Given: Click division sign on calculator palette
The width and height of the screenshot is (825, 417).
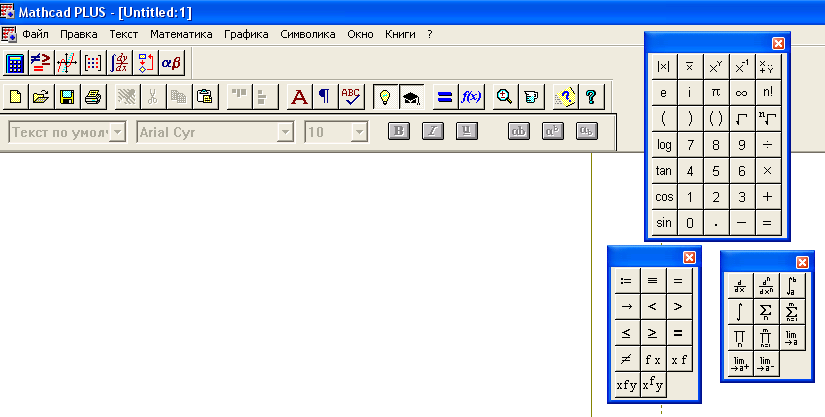Looking at the screenshot, I should [767, 145].
